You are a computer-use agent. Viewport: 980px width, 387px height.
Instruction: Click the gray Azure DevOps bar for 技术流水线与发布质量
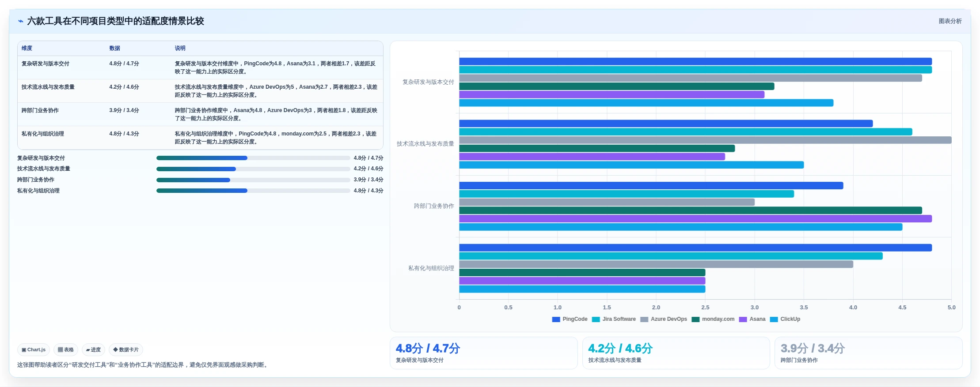tap(705, 140)
